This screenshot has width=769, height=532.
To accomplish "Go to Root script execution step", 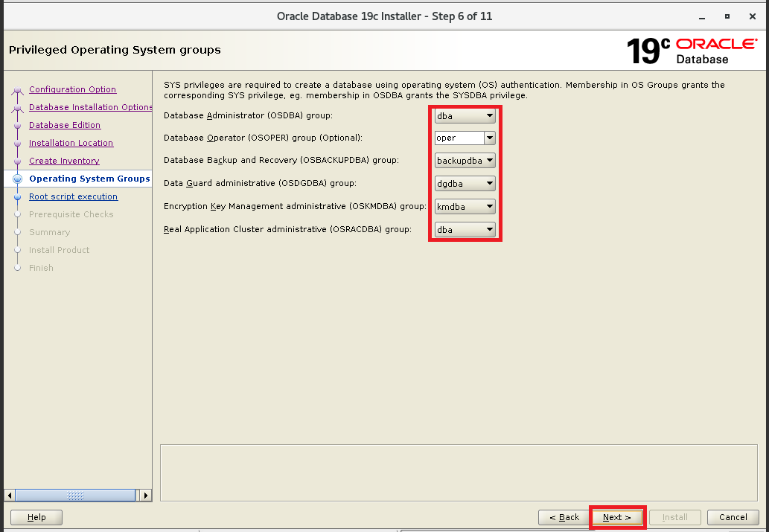I will click(73, 196).
